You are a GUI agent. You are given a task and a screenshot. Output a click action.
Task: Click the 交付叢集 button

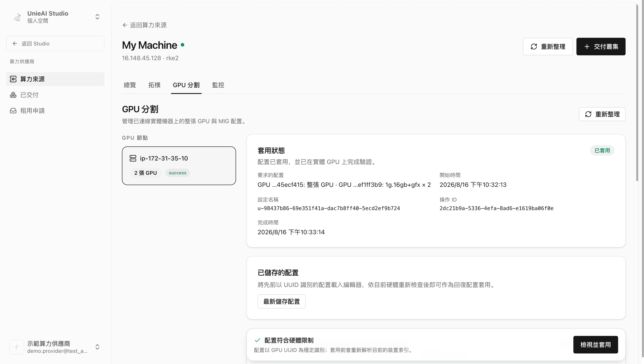click(x=601, y=47)
